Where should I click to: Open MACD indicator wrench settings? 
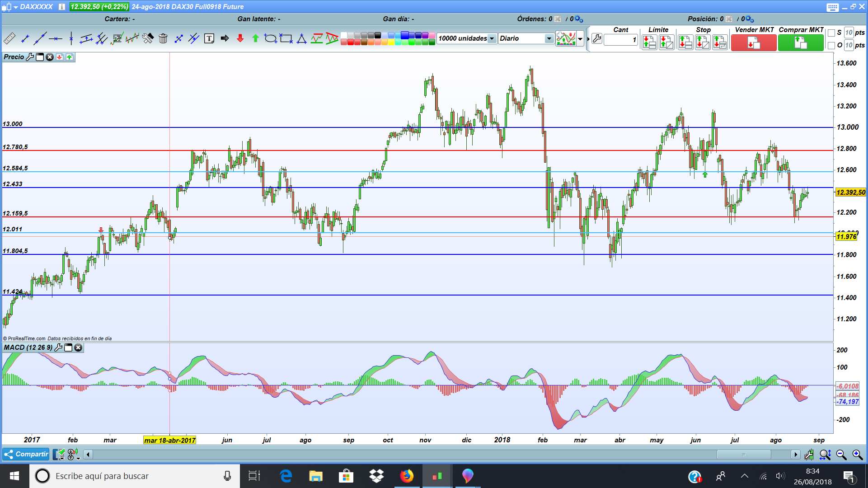pyautogui.click(x=58, y=347)
